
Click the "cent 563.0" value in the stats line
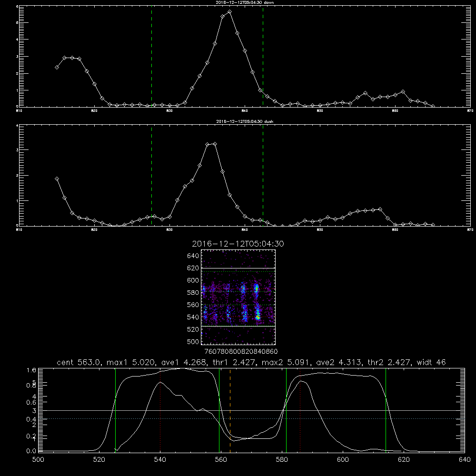[x=79, y=362]
